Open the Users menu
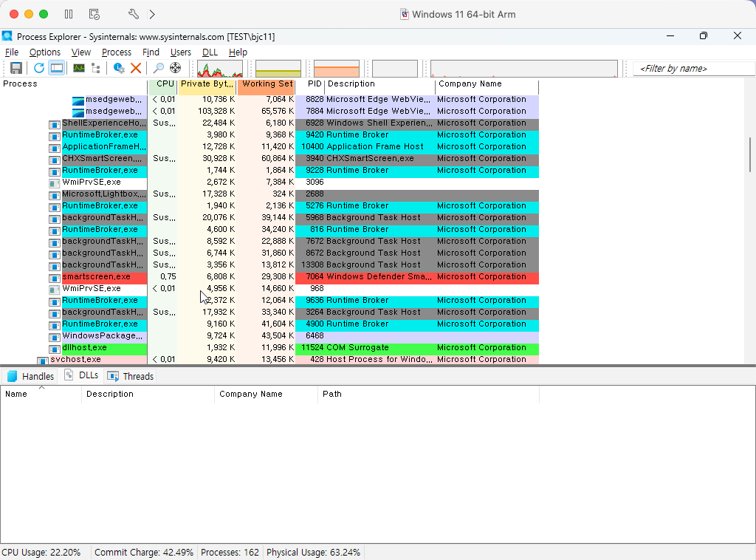 181,52
